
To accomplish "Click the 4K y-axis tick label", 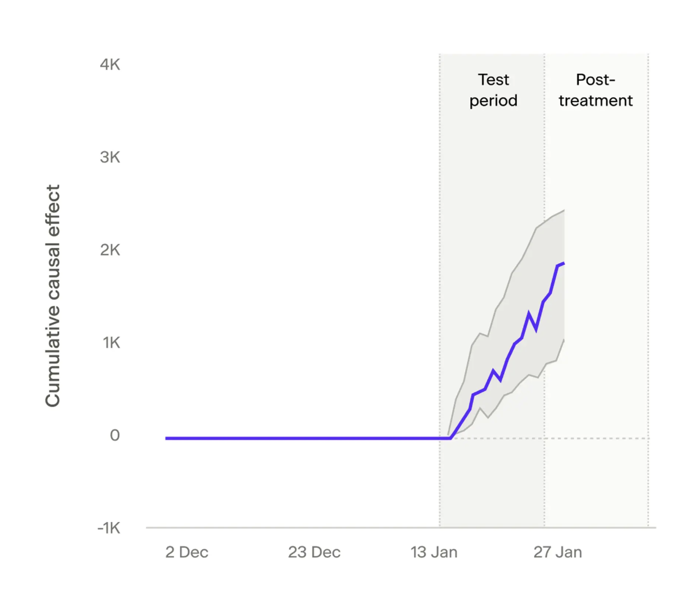I will coord(110,65).
